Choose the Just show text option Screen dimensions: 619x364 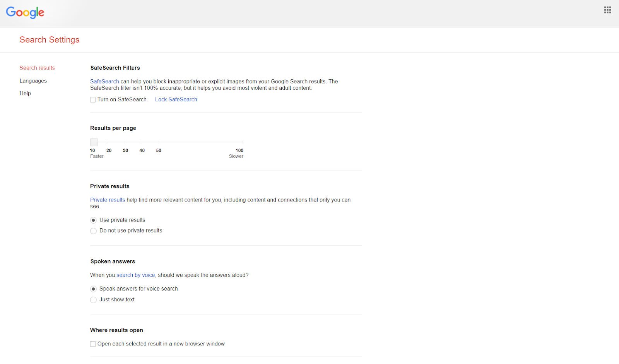pos(93,300)
